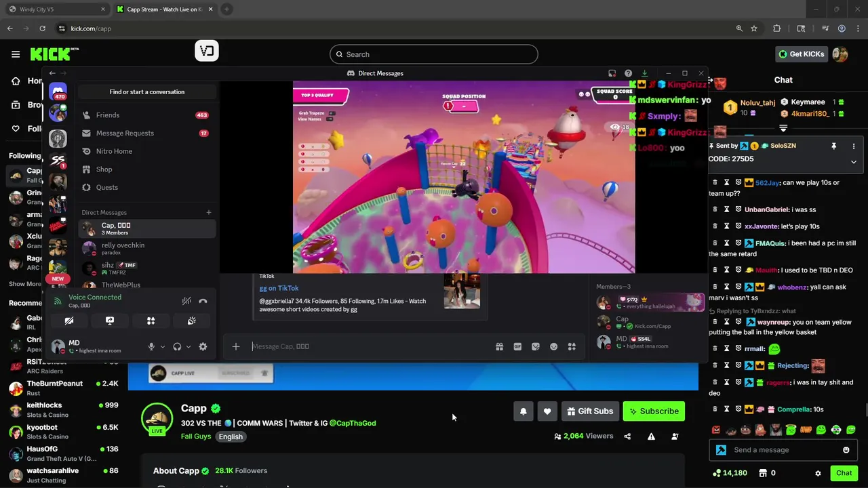
Task: Click green Chat send button
Action: tap(844, 473)
